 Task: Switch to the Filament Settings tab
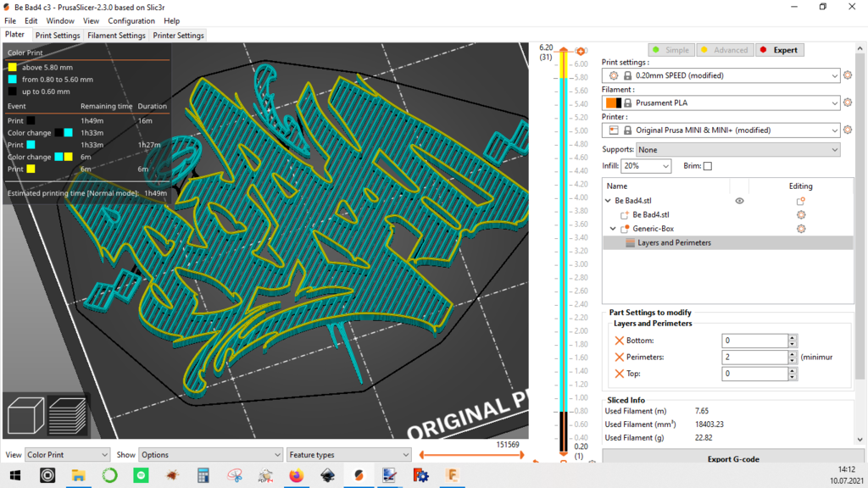(x=116, y=36)
